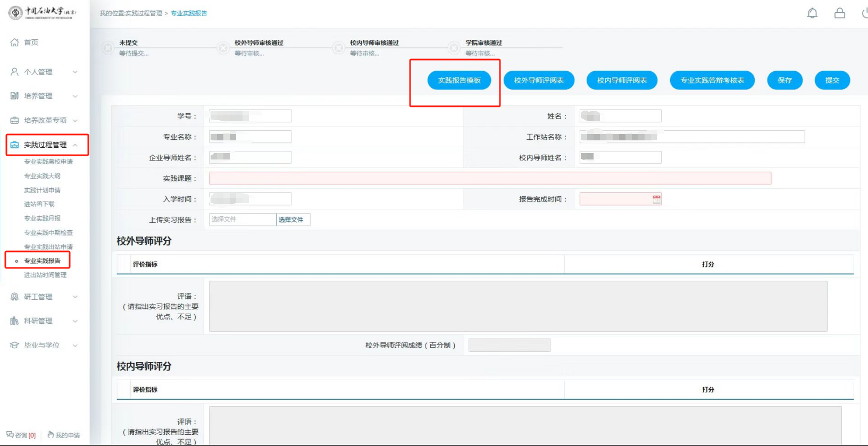Click into the 实践课题 input field
The image size is (868, 446).
click(489, 178)
